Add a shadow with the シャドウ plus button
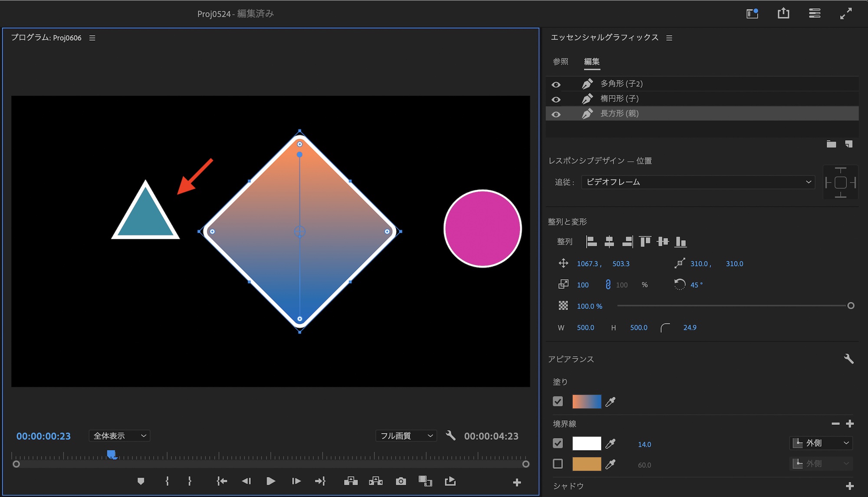This screenshot has height=497, width=868. tap(850, 486)
